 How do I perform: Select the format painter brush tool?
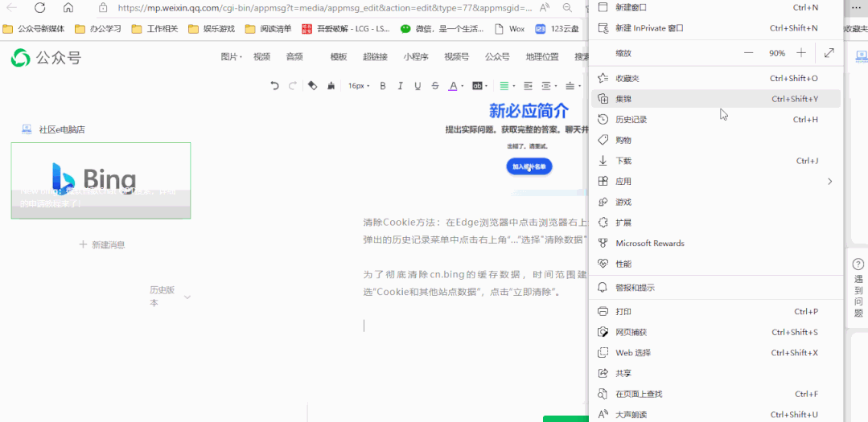[x=331, y=86]
